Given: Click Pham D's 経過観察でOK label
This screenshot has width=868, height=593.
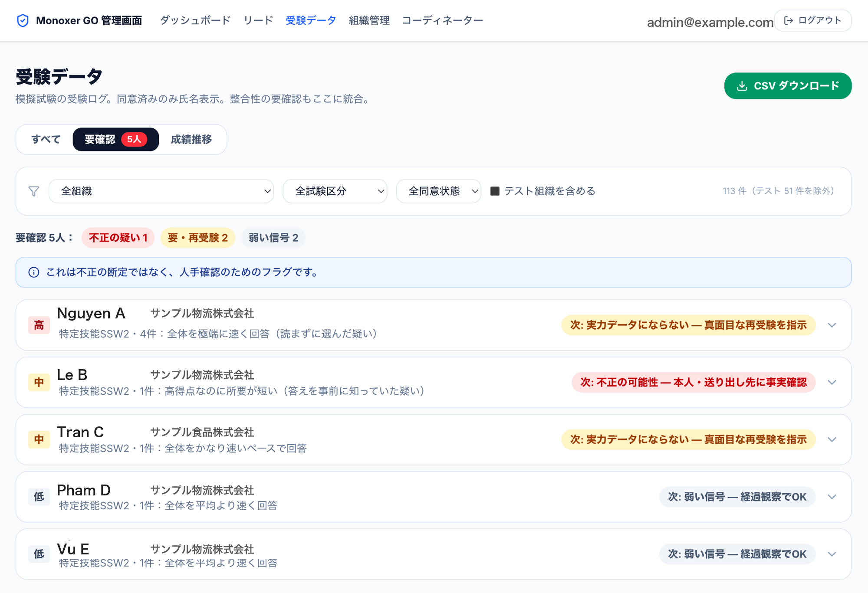Looking at the screenshot, I should coord(737,497).
